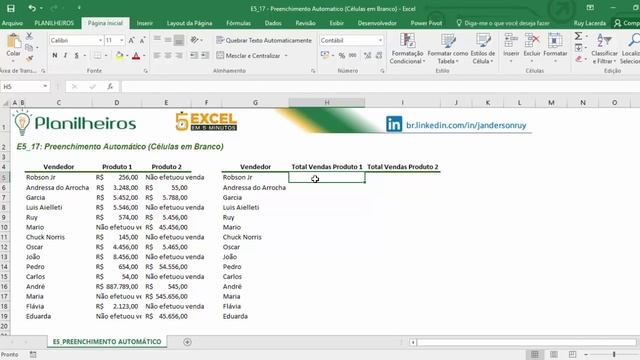Open Formatar como Tabela gallery
Screen dimensions: 640x360
[448, 49]
